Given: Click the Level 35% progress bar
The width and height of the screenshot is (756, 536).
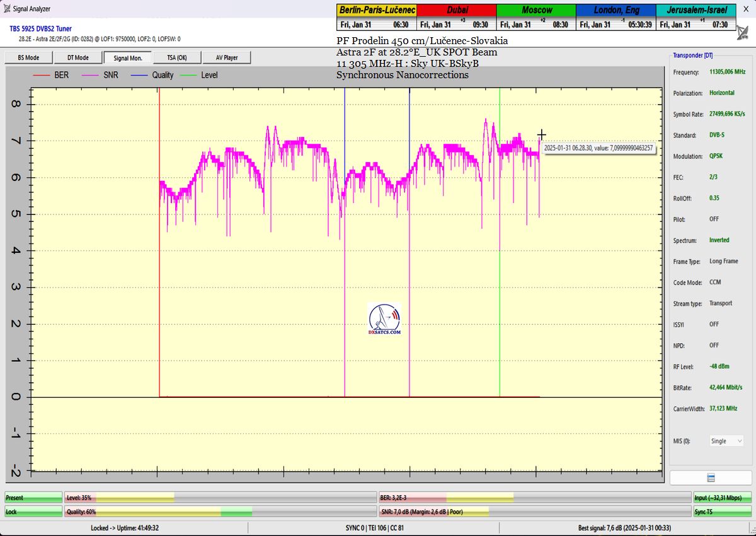Looking at the screenshot, I should [x=220, y=498].
